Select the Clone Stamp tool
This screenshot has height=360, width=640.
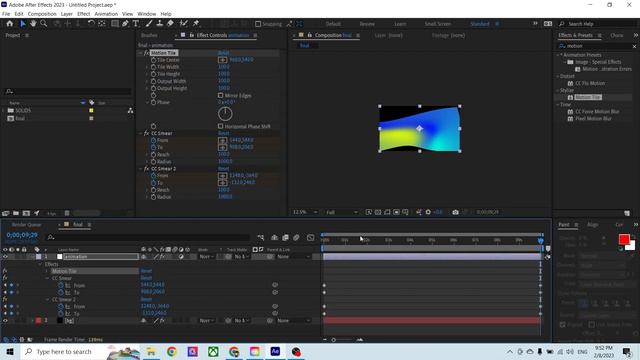point(160,24)
